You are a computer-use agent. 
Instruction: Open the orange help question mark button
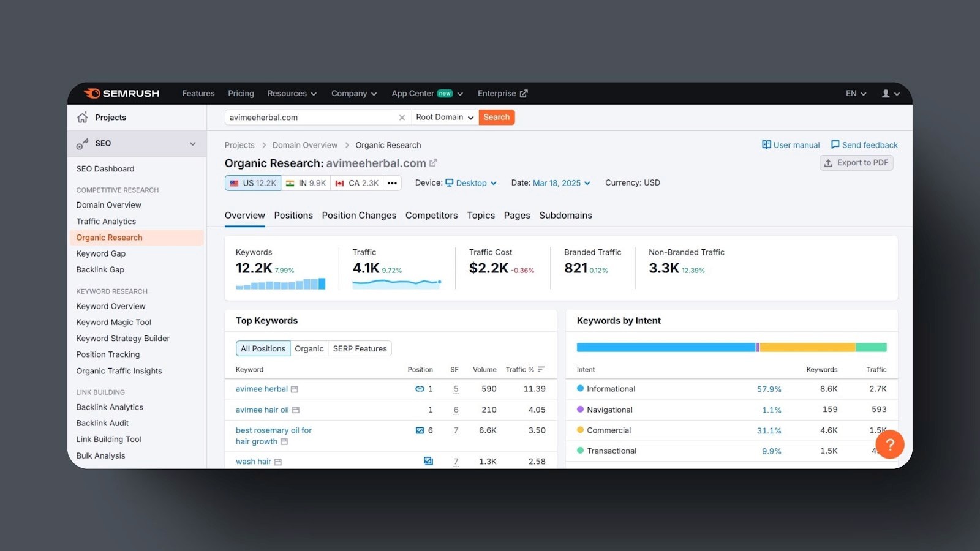[x=890, y=444]
